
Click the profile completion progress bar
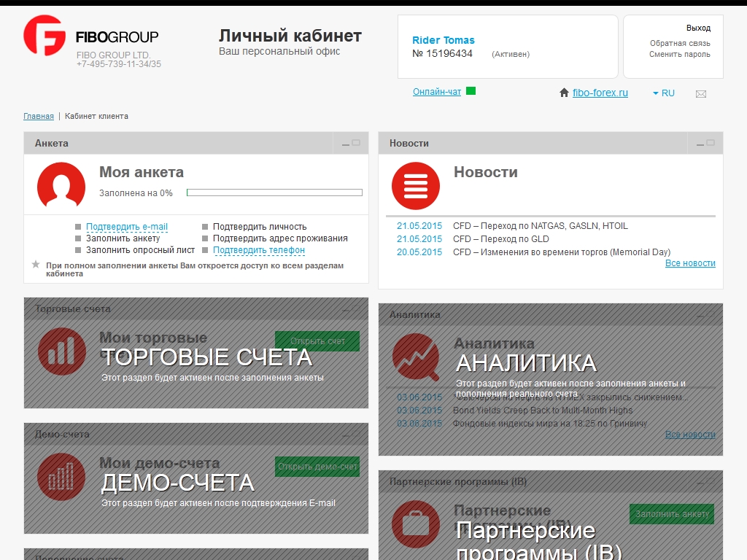(x=274, y=193)
